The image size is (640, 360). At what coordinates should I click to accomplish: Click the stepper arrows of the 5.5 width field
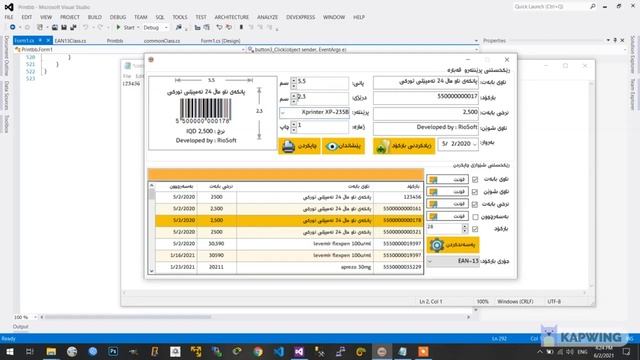(293, 83)
